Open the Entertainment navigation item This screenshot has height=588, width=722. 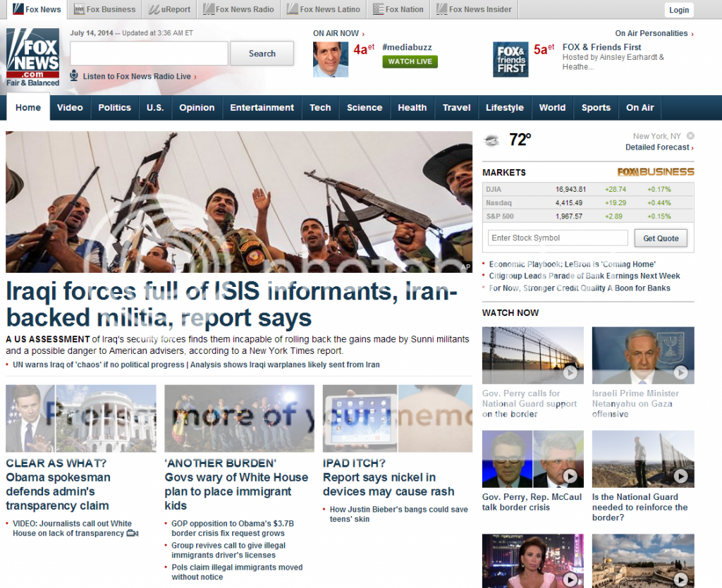point(262,107)
